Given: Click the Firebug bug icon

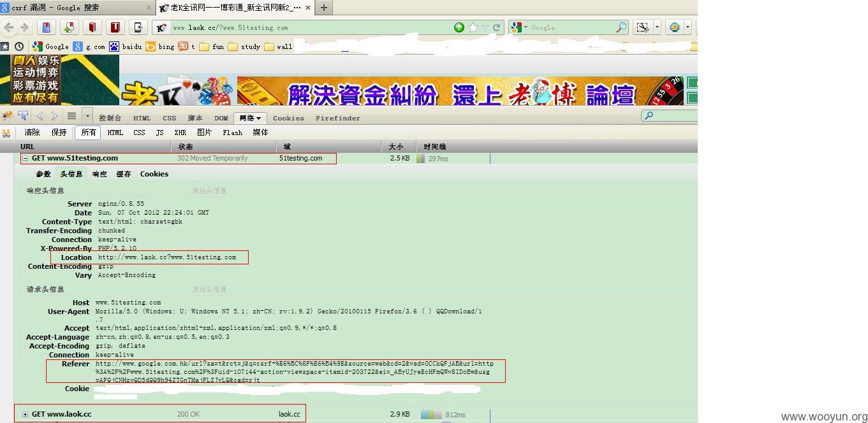Looking at the screenshot, I should click(8, 116).
